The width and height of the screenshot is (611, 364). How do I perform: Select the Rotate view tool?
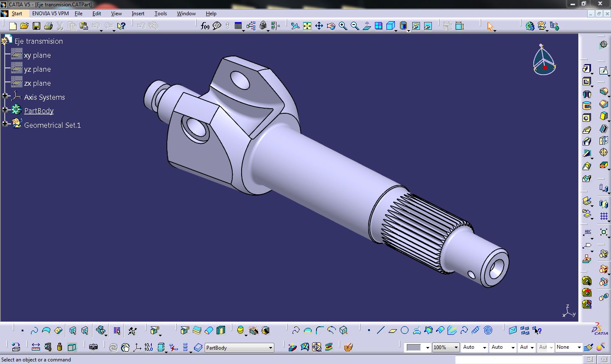pyautogui.click(x=331, y=26)
